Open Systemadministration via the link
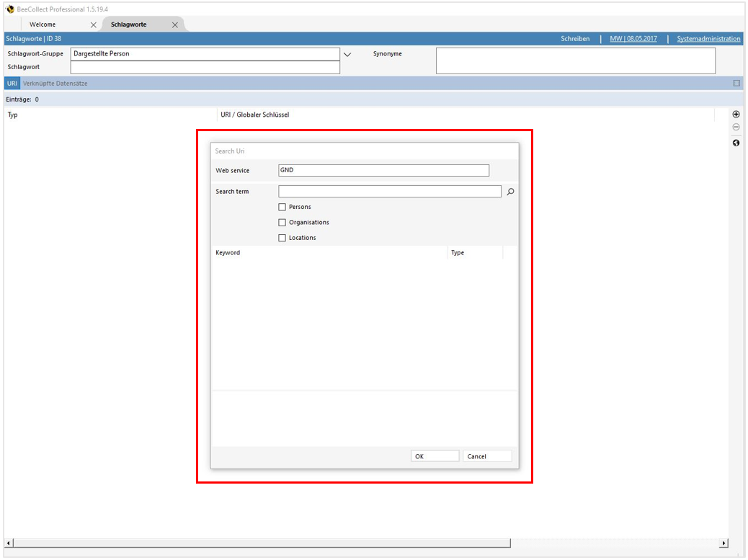748x560 pixels. pyautogui.click(x=708, y=38)
